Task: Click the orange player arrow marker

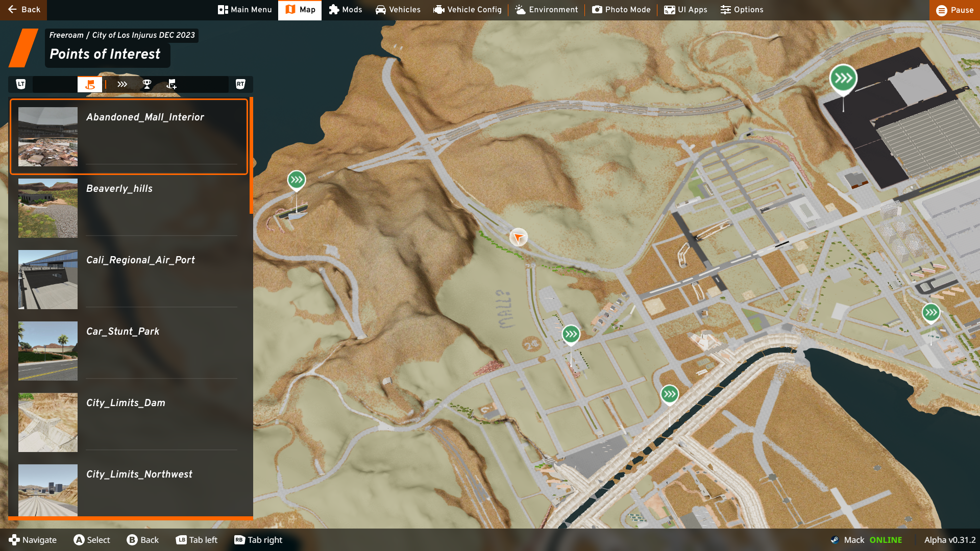Action: tap(518, 237)
